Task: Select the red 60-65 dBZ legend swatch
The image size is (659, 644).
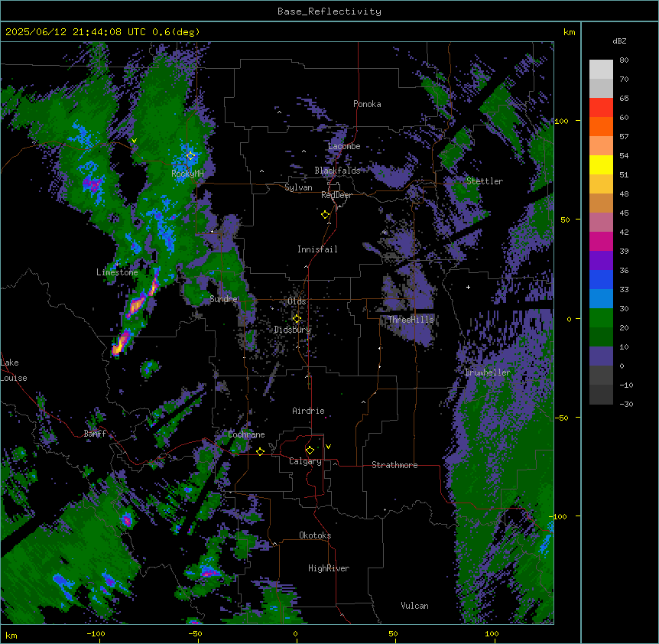Action: 601,108
